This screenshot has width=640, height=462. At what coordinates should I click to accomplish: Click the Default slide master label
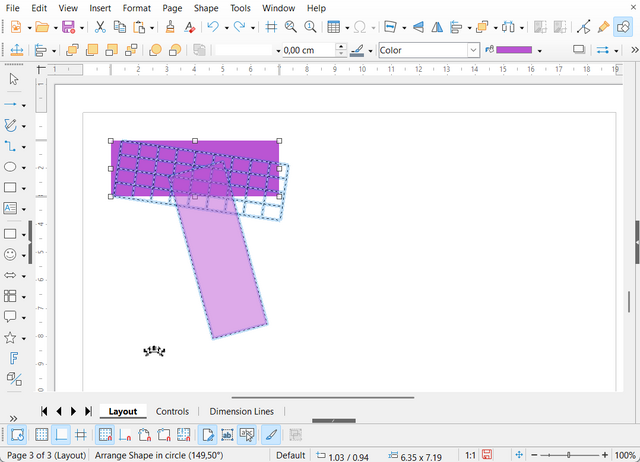[290, 455]
